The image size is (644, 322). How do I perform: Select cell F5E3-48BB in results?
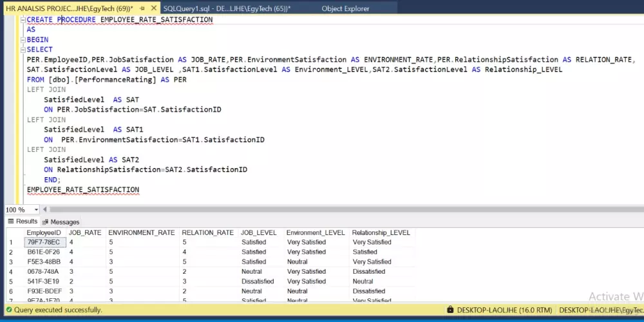[x=44, y=262]
